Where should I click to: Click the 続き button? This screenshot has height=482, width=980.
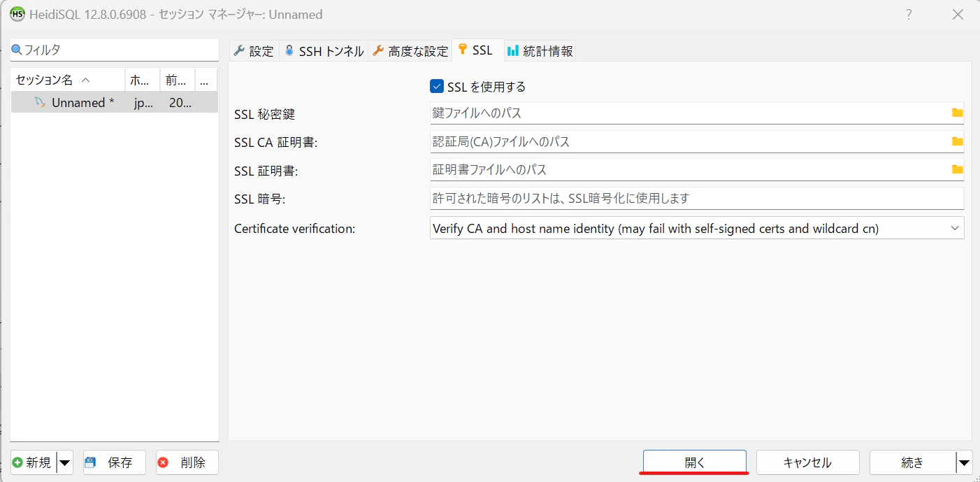(912, 462)
